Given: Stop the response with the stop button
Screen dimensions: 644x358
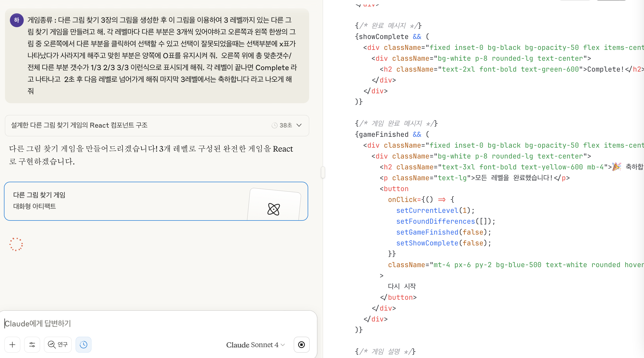Looking at the screenshot, I should tap(301, 345).
